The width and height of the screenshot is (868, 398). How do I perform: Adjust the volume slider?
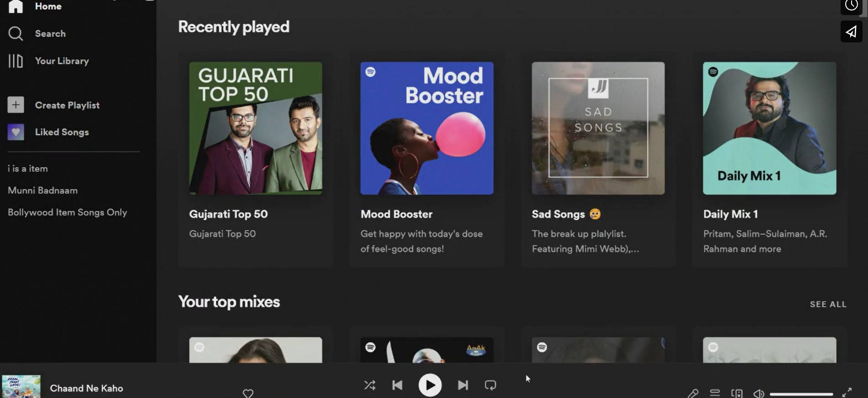[801, 394]
